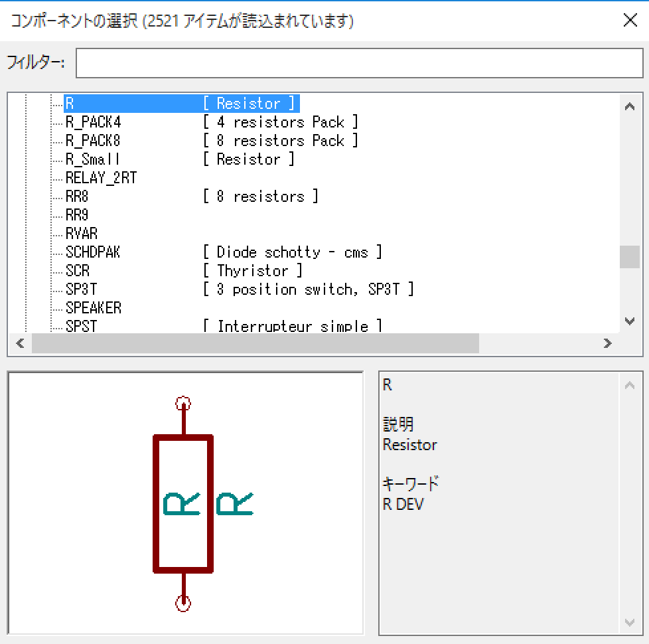Choose the SCR thyristor component
The image size is (649, 644).
click(184, 271)
